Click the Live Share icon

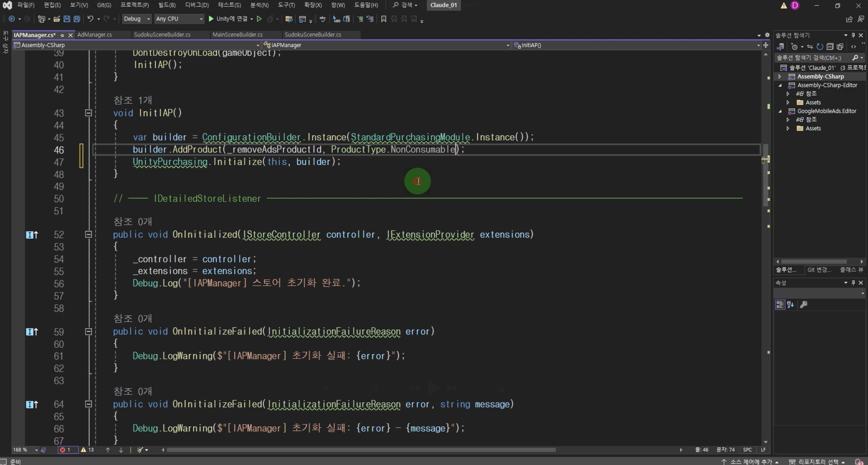pos(849,19)
